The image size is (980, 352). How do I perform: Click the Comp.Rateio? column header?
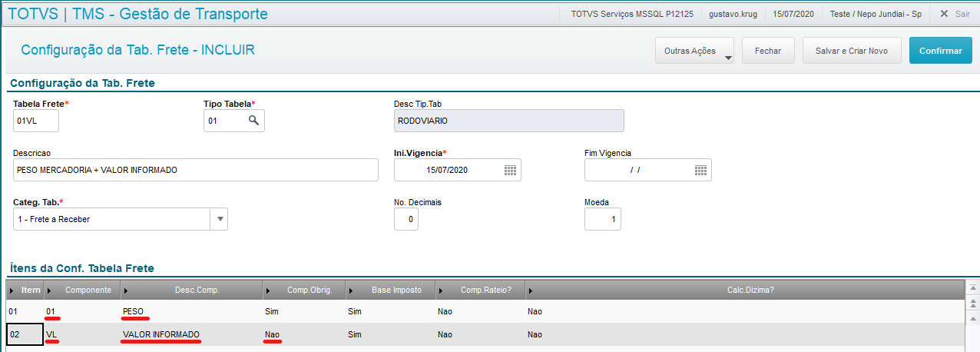point(480,290)
